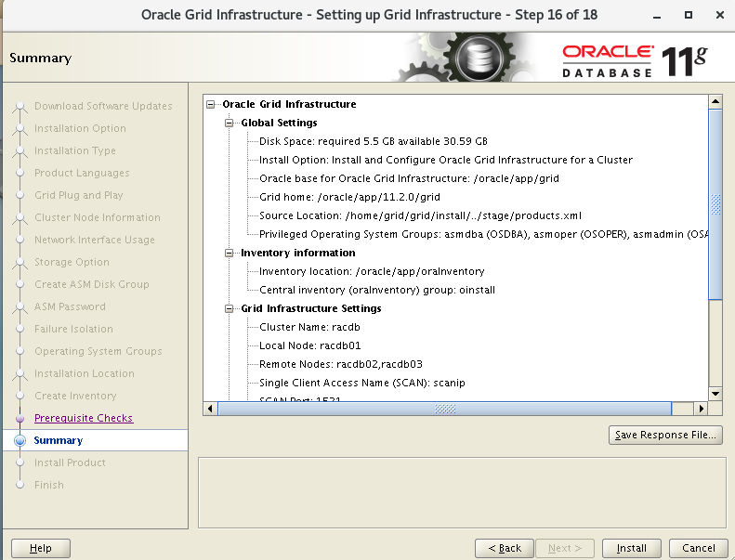Screen dimensions: 735x560
Task: Select the Install Option tree row
Action: coord(446,161)
